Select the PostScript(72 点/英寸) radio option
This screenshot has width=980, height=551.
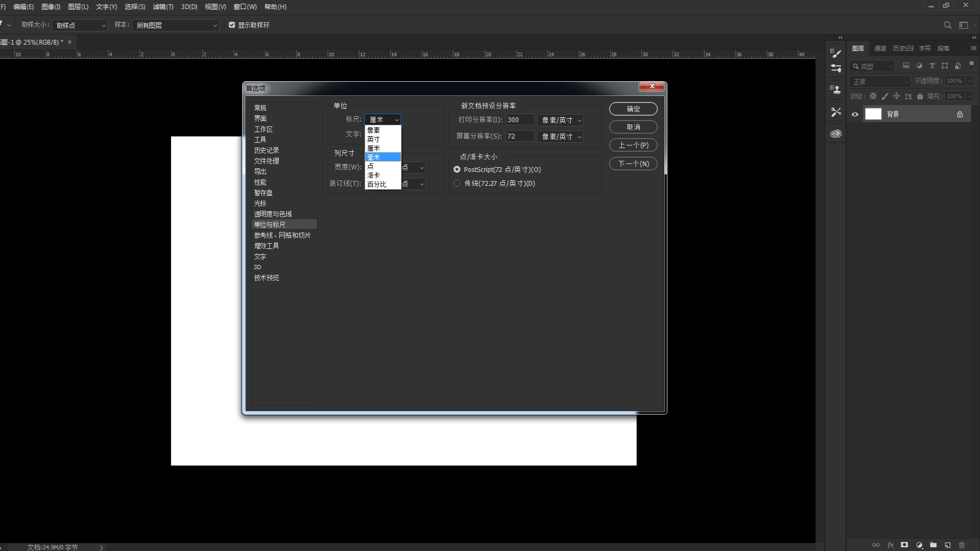pos(457,169)
